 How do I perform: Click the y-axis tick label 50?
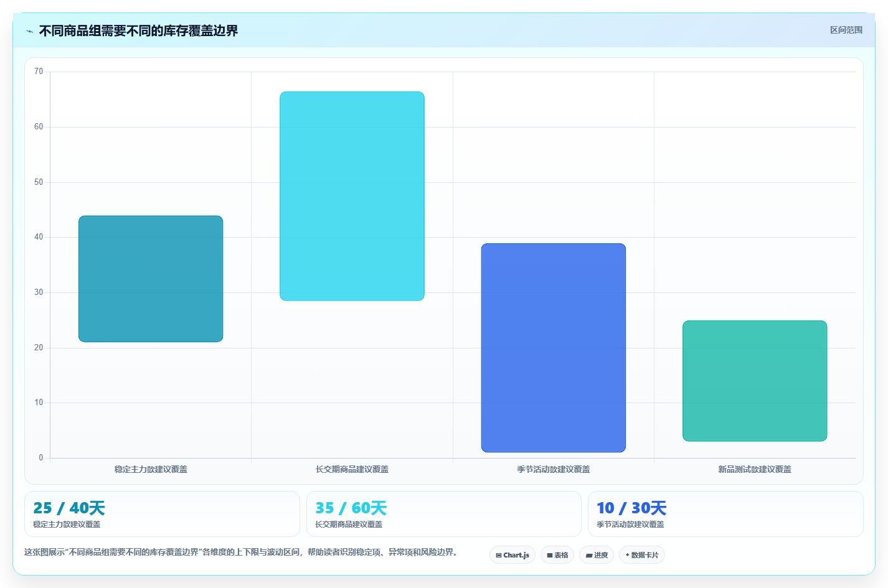coord(39,182)
